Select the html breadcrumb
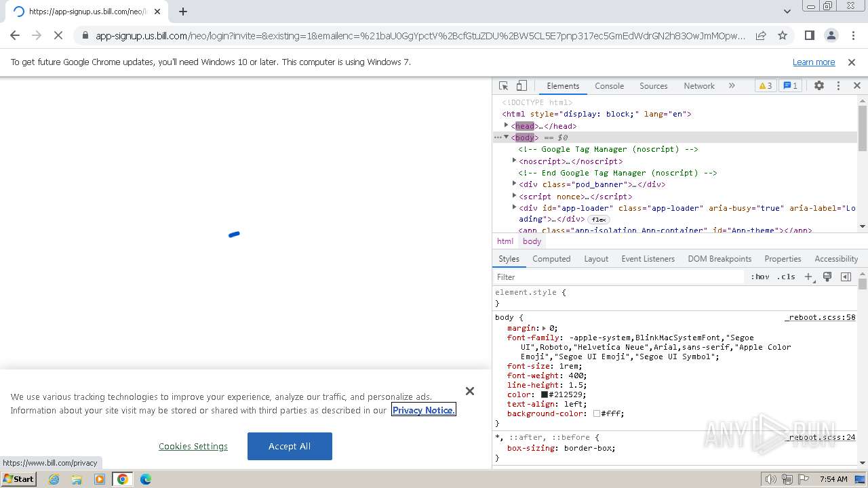This screenshot has width=868, height=488. coord(505,241)
